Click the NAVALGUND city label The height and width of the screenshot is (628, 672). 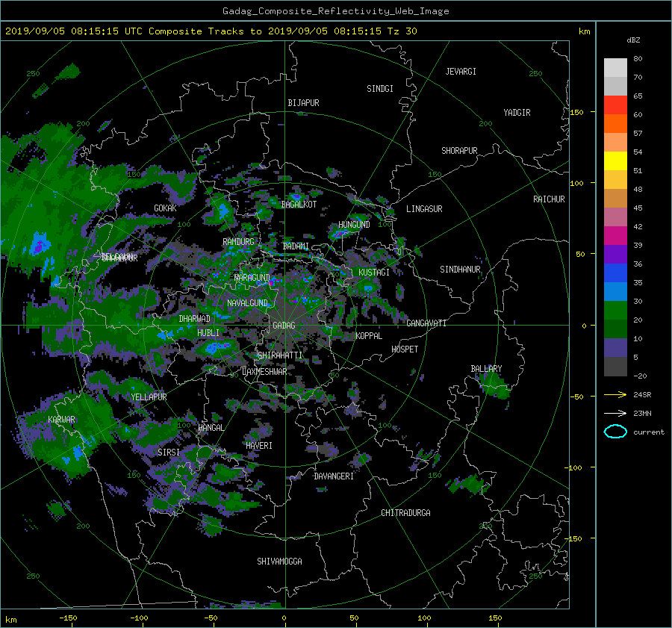coord(247,303)
